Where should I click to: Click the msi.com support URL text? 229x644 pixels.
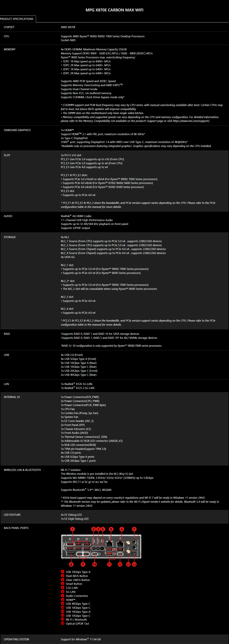pyautogui.click(x=191, y=121)
